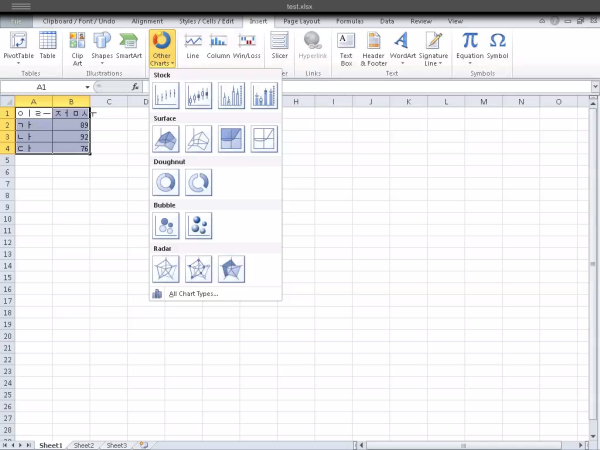Pick the Doughnut chart
Screen dimensions: 600x450
166,182
